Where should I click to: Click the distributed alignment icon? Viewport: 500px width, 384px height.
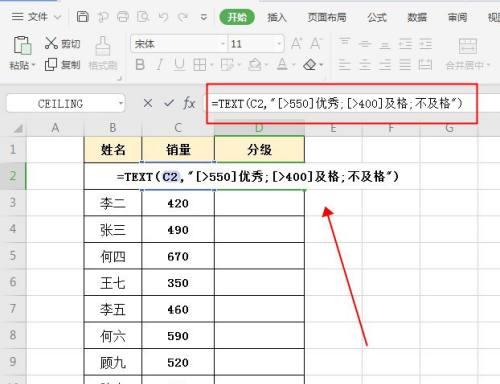(x=425, y=65)
